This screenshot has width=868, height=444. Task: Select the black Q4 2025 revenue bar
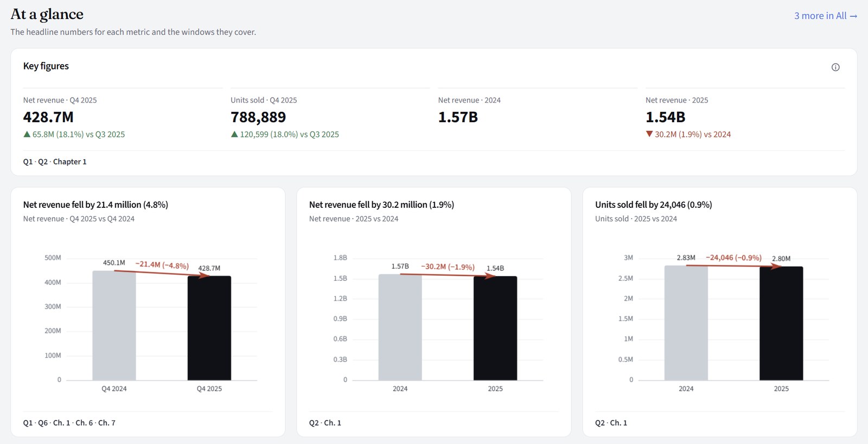[x=209, y=328]
